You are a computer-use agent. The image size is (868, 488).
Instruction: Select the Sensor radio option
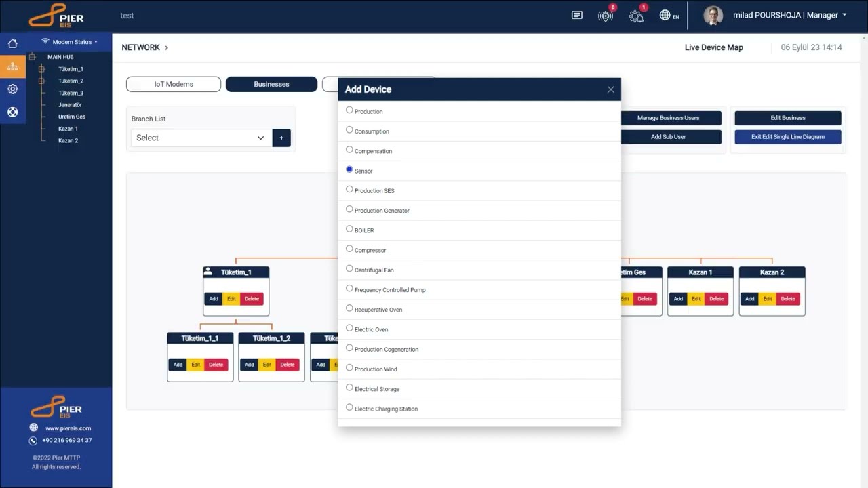(x=349, y=169)
